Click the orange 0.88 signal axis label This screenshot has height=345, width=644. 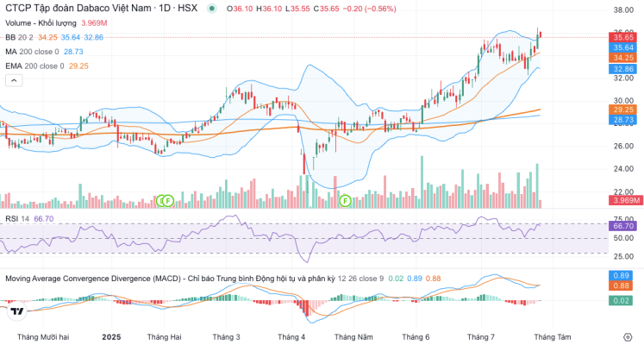tap(621, 285)
